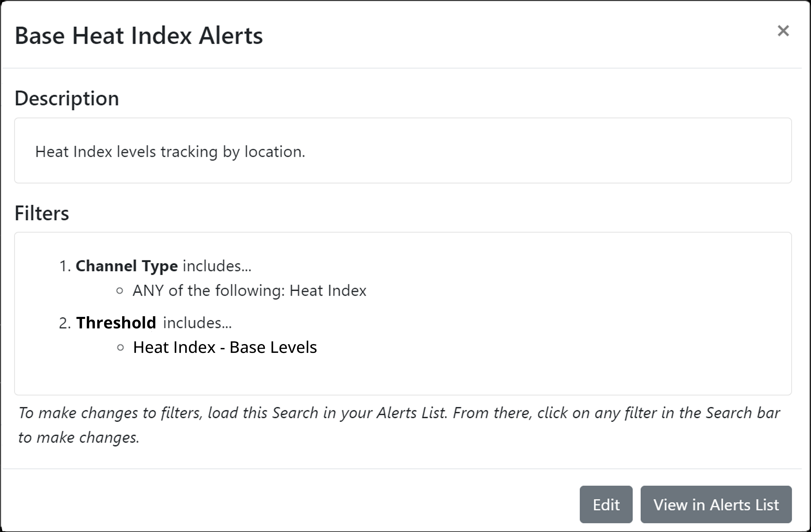The image size is (811, 532).
Task: Select the Heat Index levels description text
Action: 170,152
